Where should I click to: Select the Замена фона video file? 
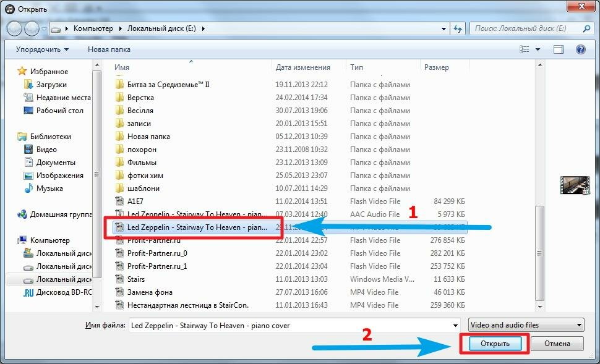coord(150,292)
